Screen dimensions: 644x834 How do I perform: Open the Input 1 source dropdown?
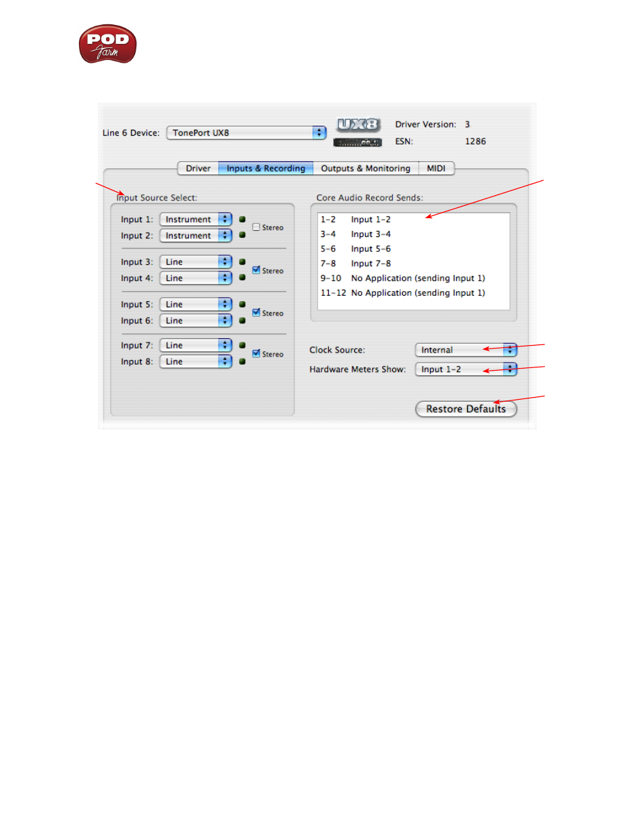[196, 219]
